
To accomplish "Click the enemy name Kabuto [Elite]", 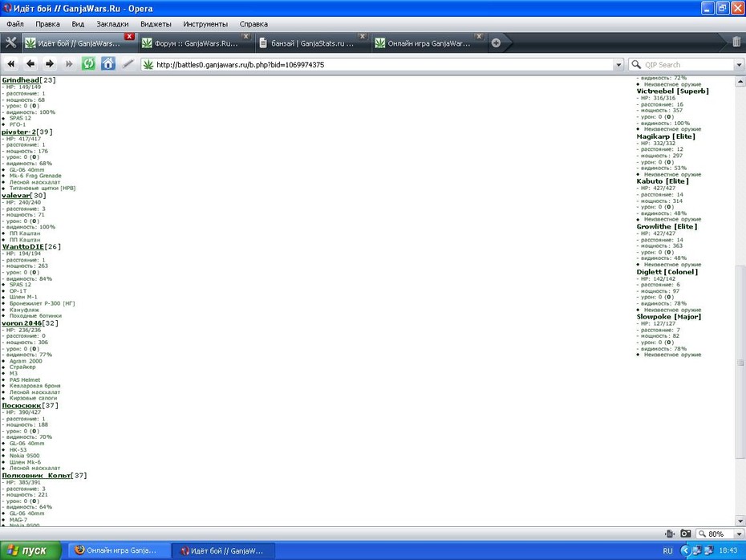I will pos(663,181).
